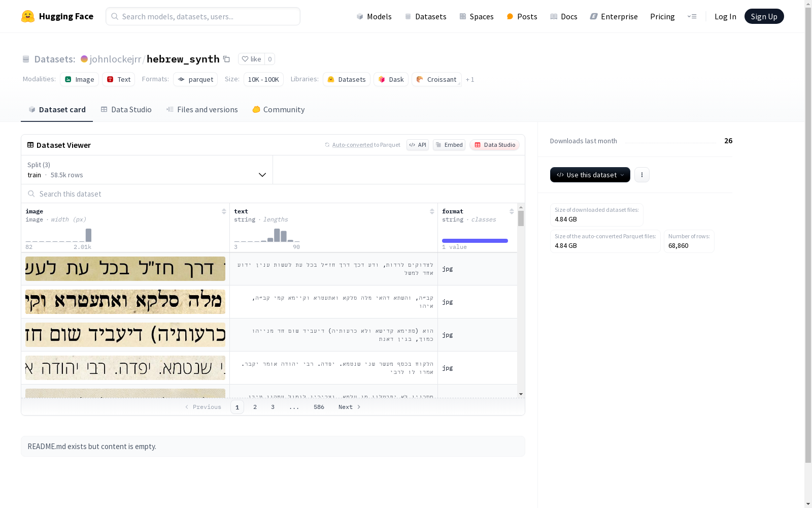Viewport: 812px width, 508px height.
Task: Click the Dask library tag
Action: coord(391,79)
